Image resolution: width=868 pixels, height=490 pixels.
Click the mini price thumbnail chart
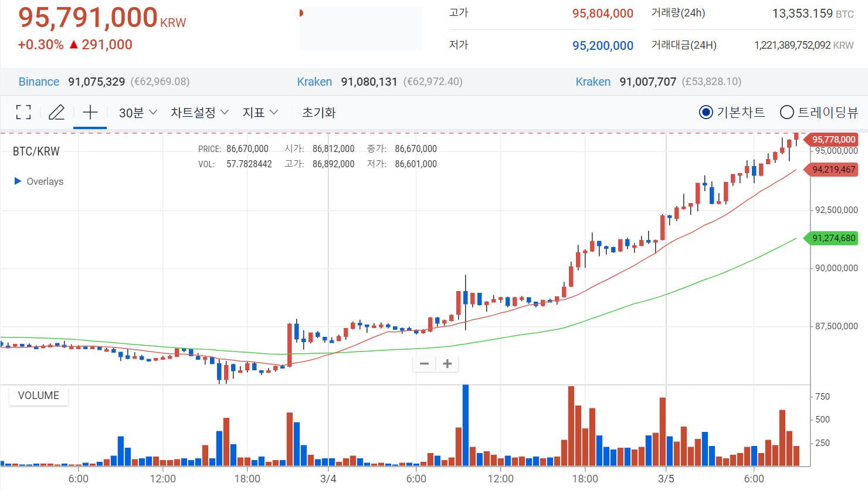point(361,29)
